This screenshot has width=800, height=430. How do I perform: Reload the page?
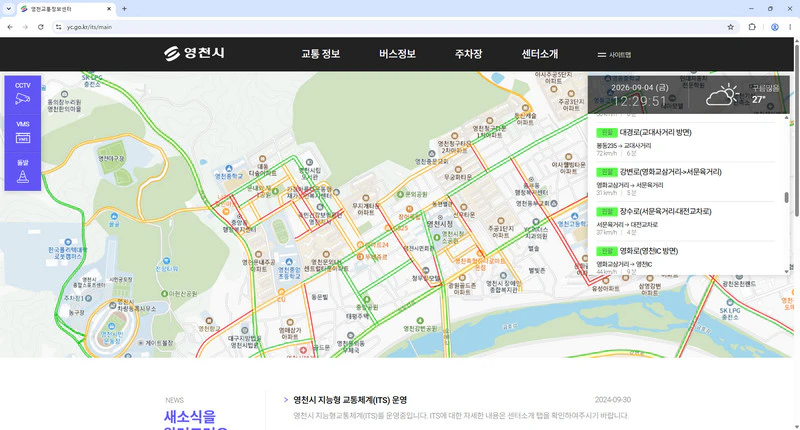coord(41,27)
